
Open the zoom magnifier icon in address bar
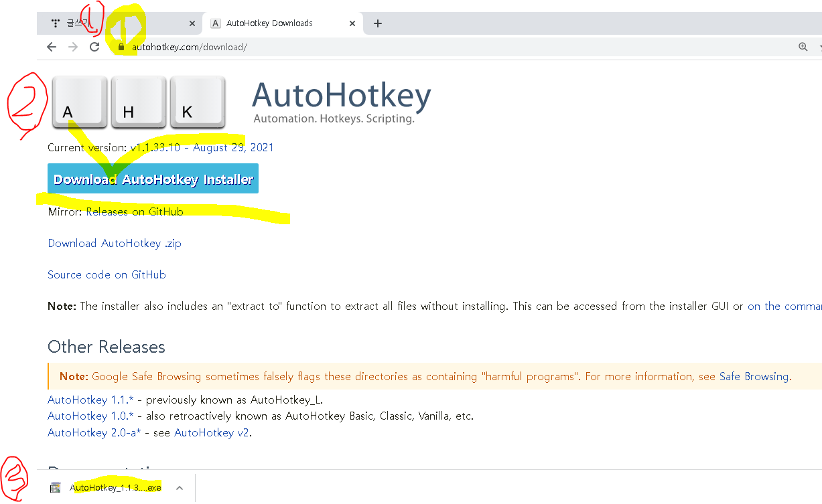tap(803, 47)
